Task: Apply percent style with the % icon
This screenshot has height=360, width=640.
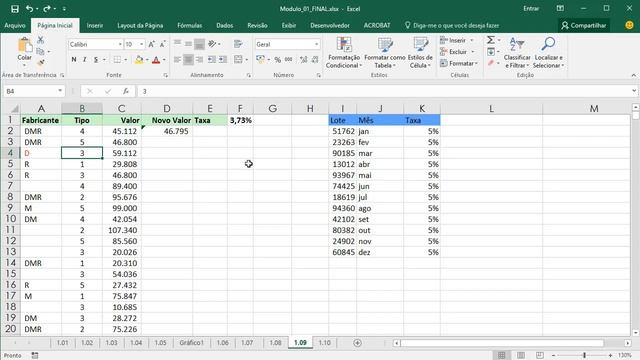Action: pos(278,60)
